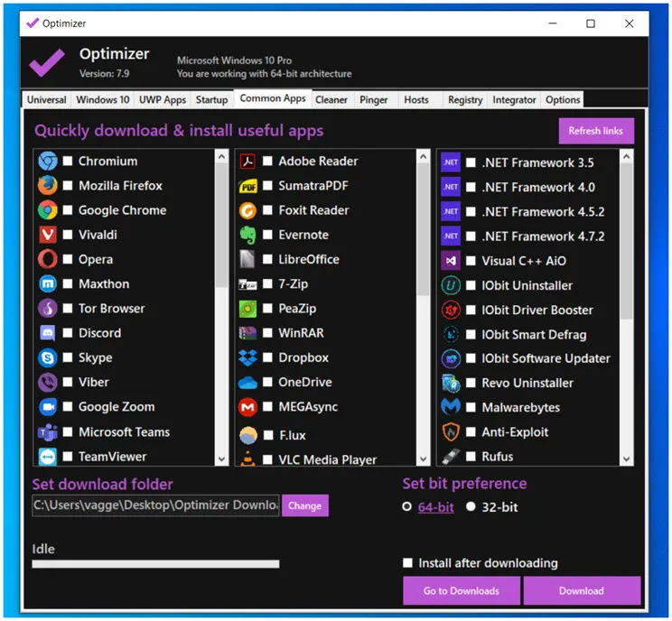Open the Universal tab
The height and width of the screenshot is (621, 672).
[46, 99]
